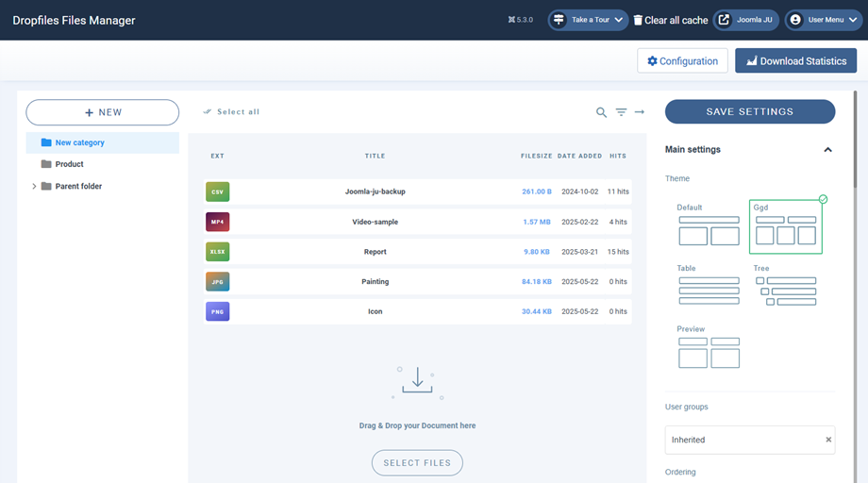This screenshot has width=868, height=483.
Task: Click the JPG icon for Painting
Action: coord(217,281)
